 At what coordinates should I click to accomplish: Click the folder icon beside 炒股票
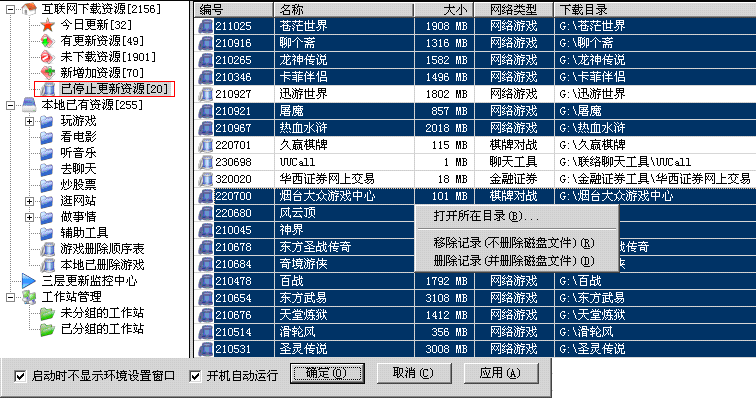click(47, 185)
